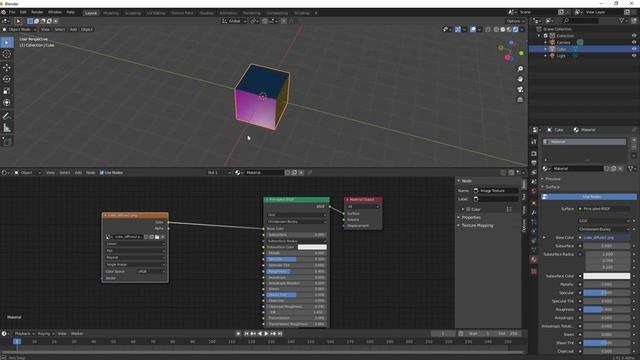This screenshot has width=640, height=360.
Task: Open the Color Space sRGB dropdown in node
Action: coord(151,271)
